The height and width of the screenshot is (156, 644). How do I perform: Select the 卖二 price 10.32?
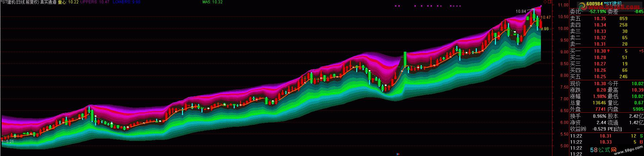pos(600,38)
